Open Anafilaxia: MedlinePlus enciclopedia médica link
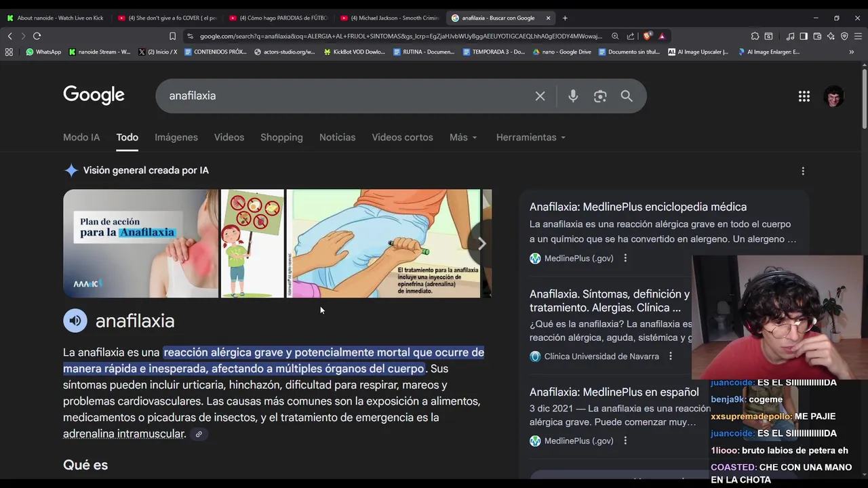Screen dimensions: 868x488 [x=638, y=207]
